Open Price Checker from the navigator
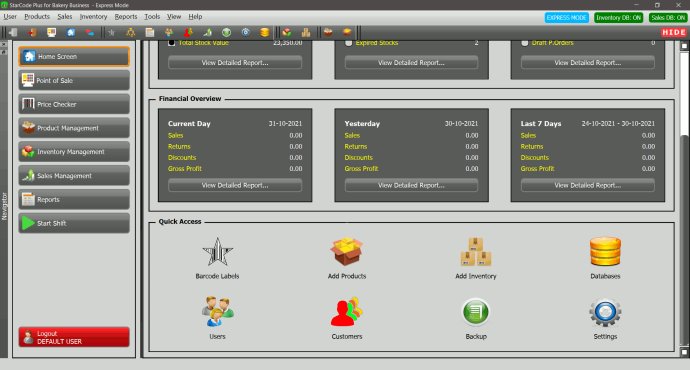 click(74, 104)
